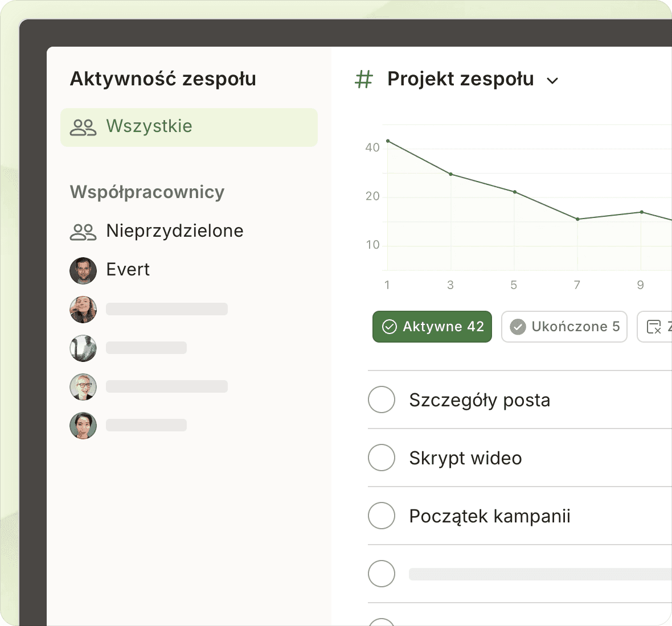Mark Szczegóły posta task as complete

pos(382,400)
